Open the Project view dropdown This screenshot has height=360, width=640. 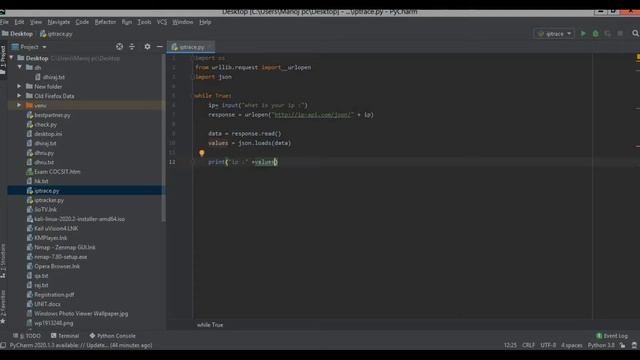pyautogui.click(x=29, y=47)
